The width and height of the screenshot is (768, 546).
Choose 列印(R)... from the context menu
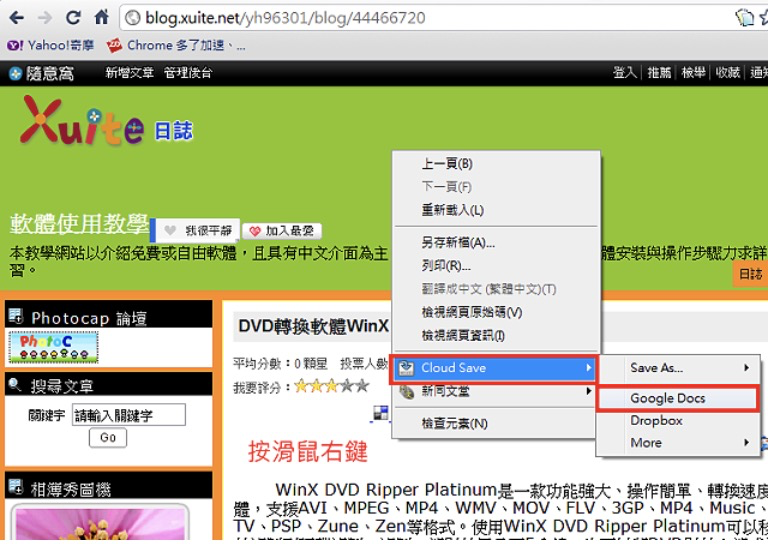(496, 265)
